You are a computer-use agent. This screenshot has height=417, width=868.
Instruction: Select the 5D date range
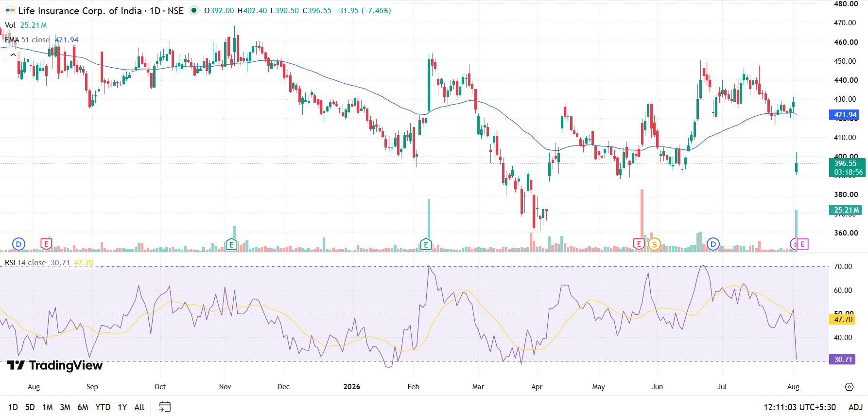30,407
